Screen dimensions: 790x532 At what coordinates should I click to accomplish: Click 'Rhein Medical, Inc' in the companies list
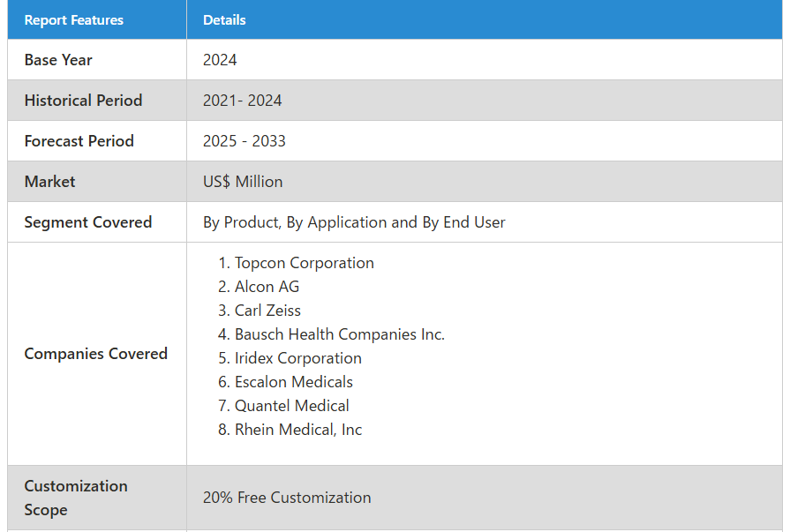(x=298, y=430)
